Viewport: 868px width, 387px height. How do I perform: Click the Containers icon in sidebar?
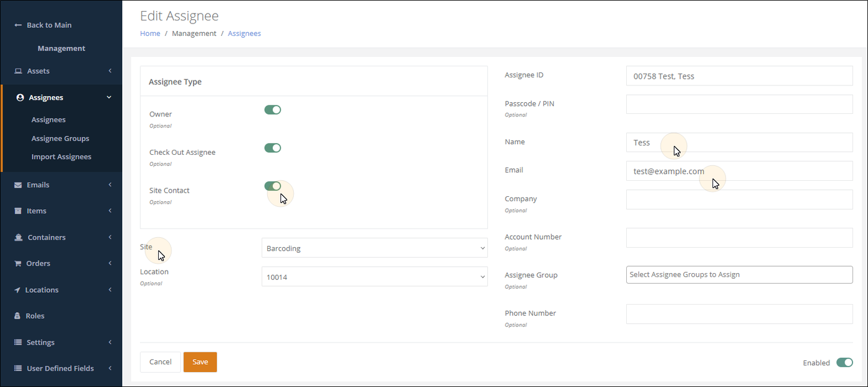point(19,238)
